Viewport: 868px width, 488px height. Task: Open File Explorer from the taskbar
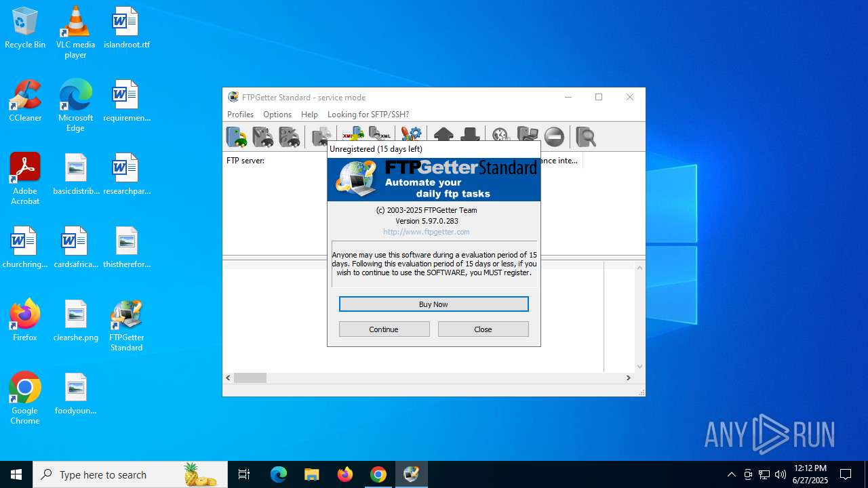click(311, 474)
